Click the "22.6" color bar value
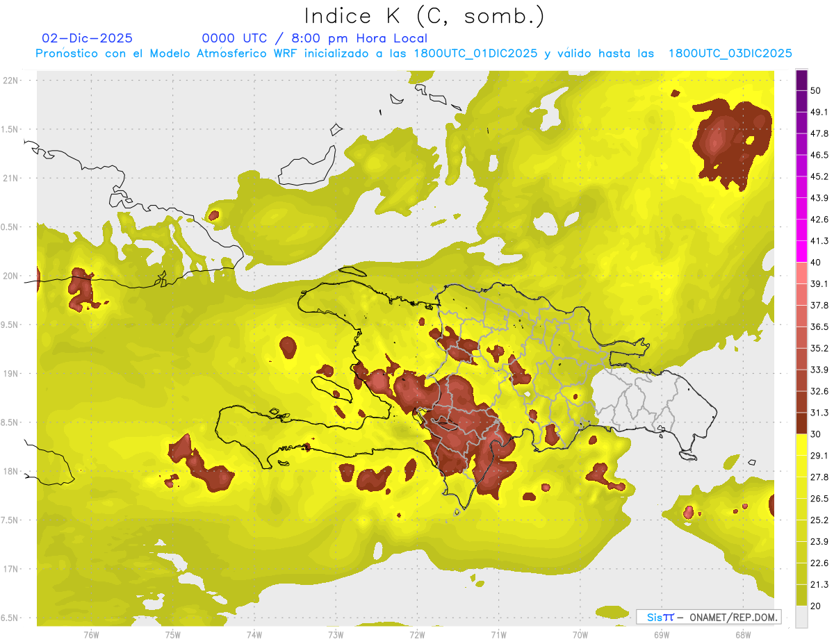Screen dimensions: 834x644 (x=819, y=563)
